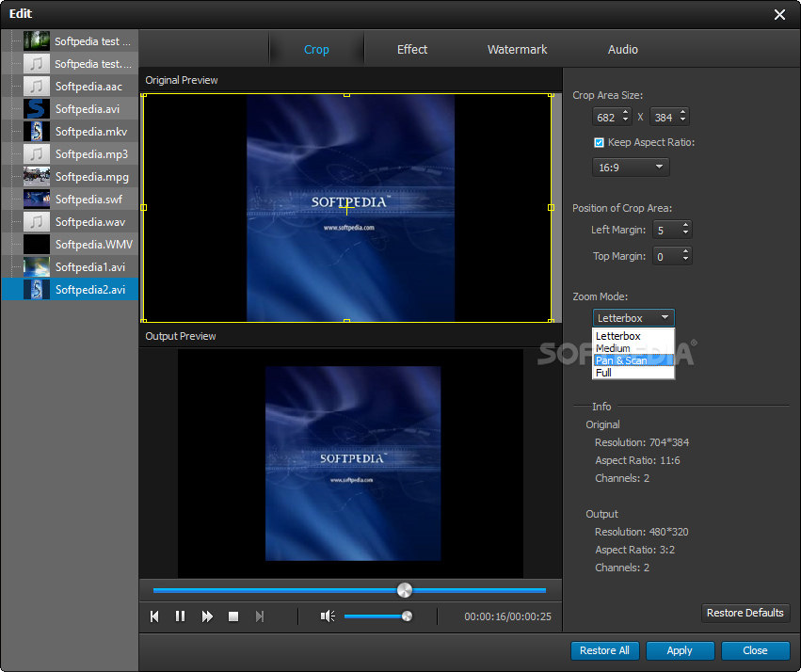Click the Softpedia.wav music note icon
801x672 pixels.
[x=37, y=221]
